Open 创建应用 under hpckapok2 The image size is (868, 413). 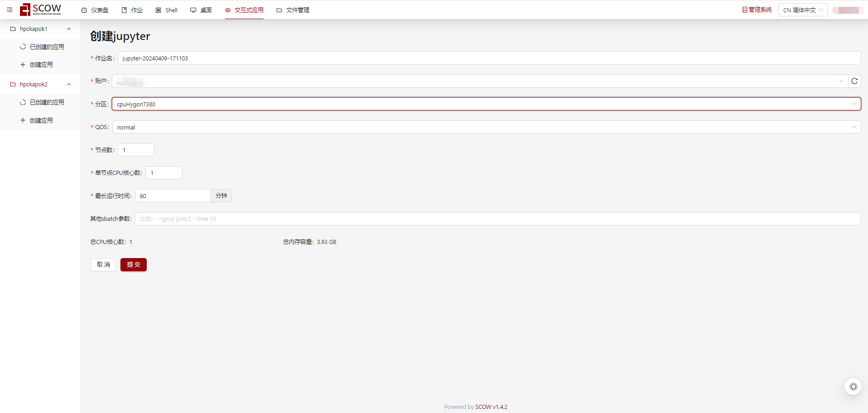(x=36, y=120)
